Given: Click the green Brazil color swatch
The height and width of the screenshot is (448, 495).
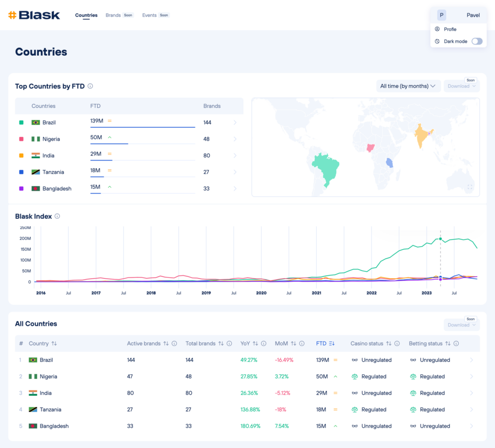Looking at the screenshot, I should [x=21, y=122].
